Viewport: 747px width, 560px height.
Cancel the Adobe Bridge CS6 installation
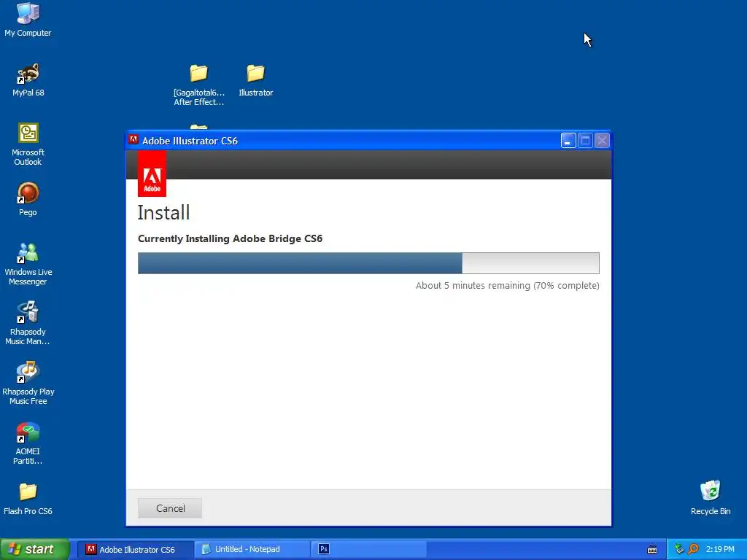170,508
